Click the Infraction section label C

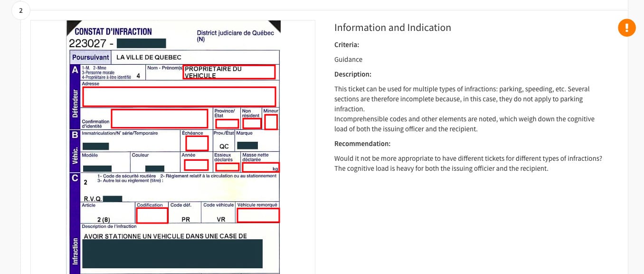tap(74, 178)
